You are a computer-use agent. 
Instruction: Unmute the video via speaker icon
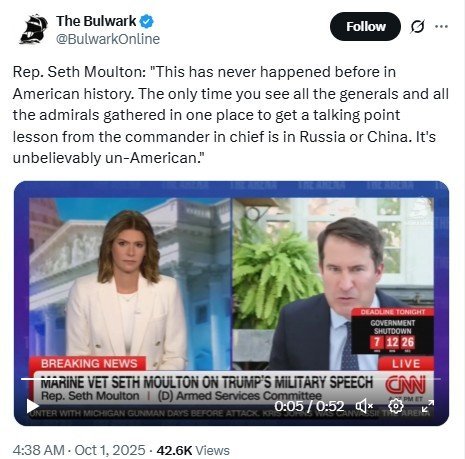tap(364, 406)
